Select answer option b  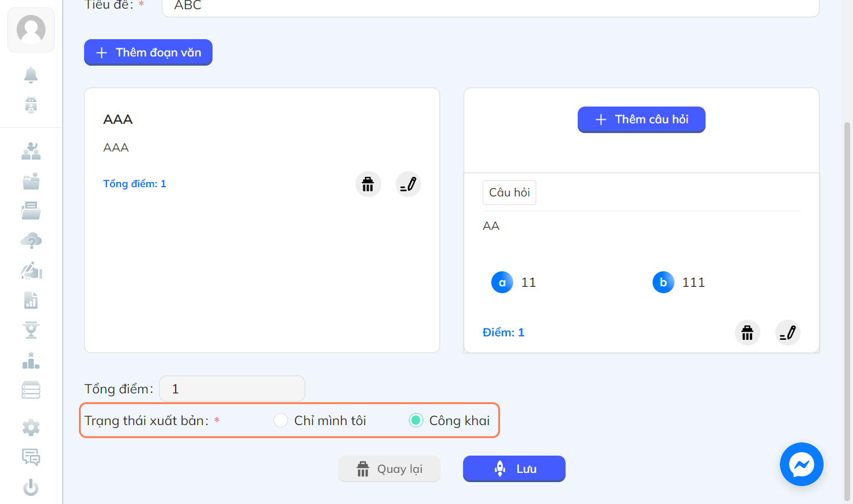664,282
